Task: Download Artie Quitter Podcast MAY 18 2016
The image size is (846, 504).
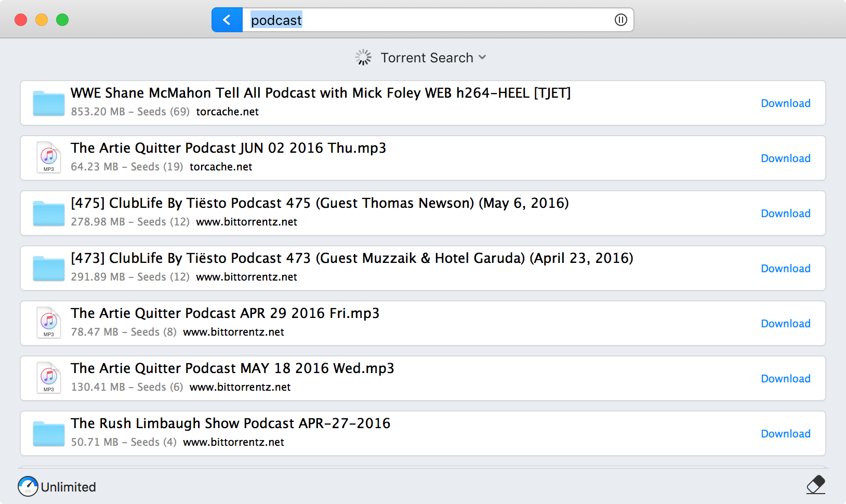Action: click(786, 379)
